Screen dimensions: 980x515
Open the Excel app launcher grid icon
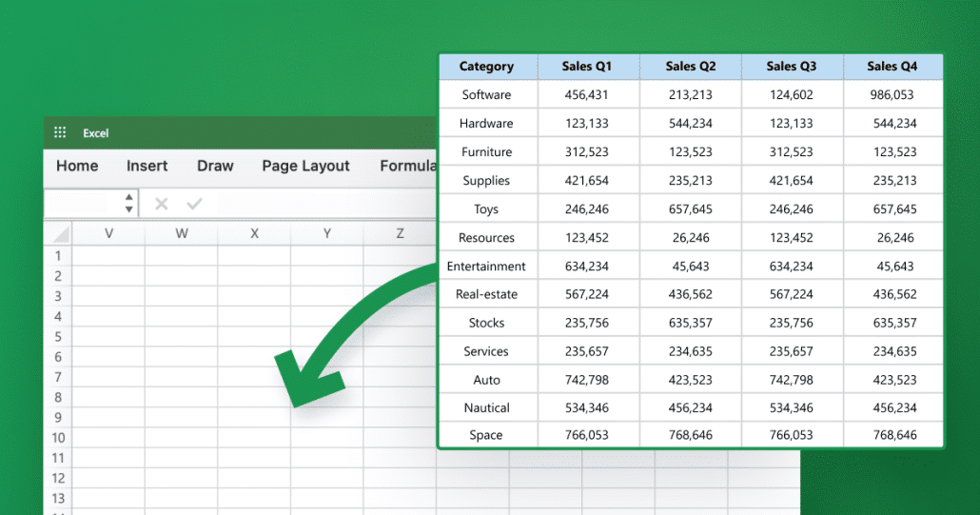coord(60,132)
